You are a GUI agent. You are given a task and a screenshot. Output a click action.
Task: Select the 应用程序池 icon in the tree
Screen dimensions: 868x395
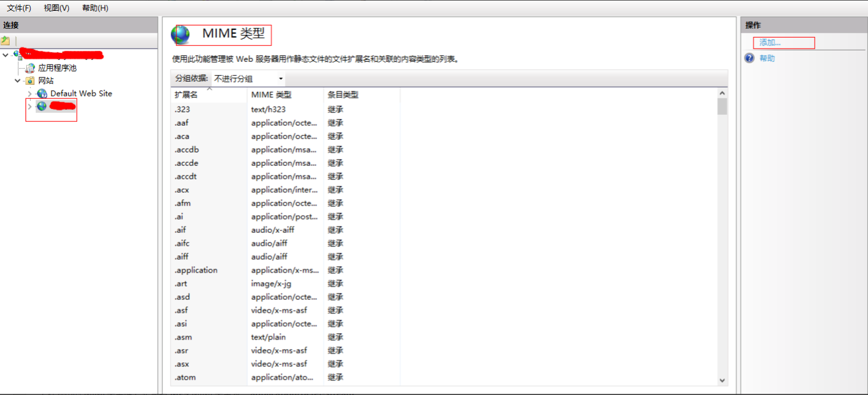(x=30, y=68)
